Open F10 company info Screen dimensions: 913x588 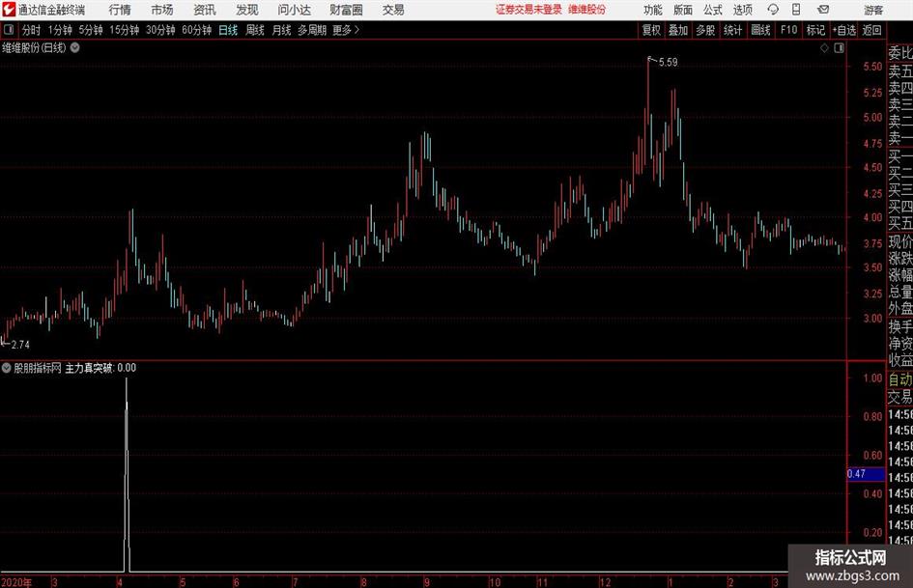[788, 30]
